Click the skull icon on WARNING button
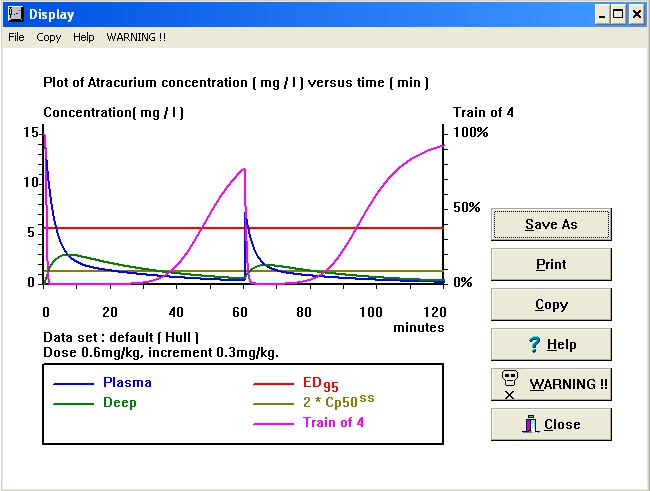 click(511, 384)
